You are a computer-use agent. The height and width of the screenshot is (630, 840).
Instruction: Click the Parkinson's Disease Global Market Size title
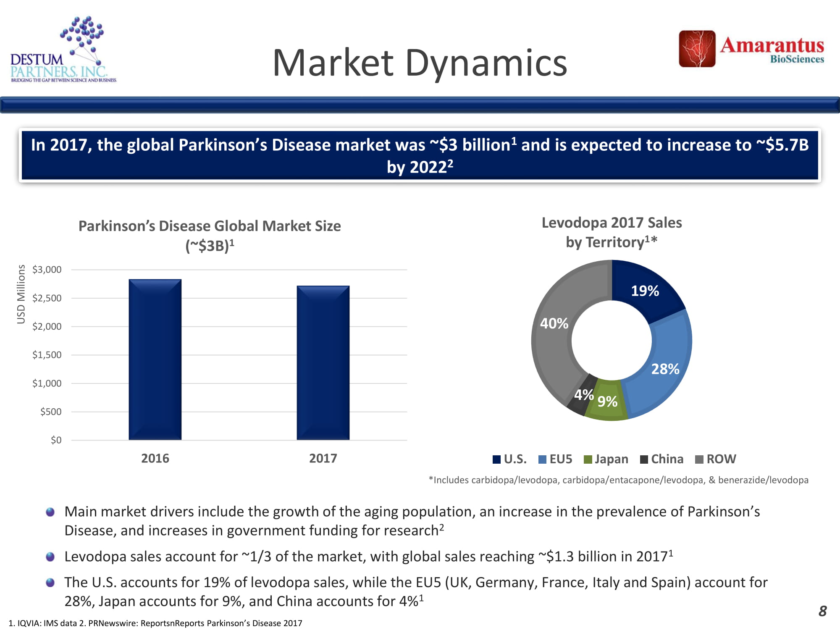tap(210, 235)
